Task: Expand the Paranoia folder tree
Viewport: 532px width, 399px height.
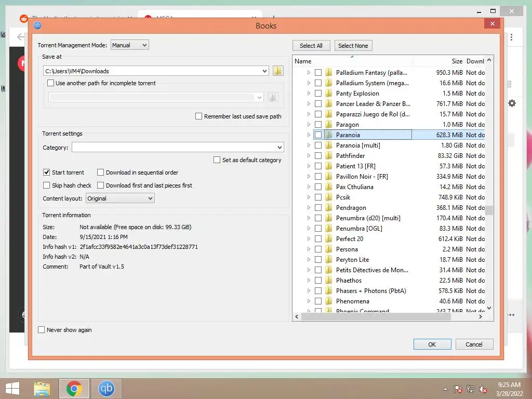Action: [309, 135]
